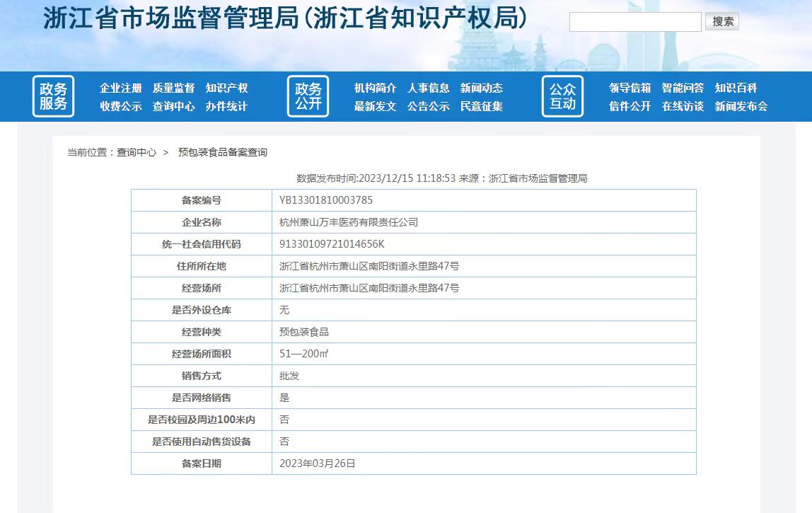Click the 经营场所 address value
This screenshot has height=513, width=812.
369,288
